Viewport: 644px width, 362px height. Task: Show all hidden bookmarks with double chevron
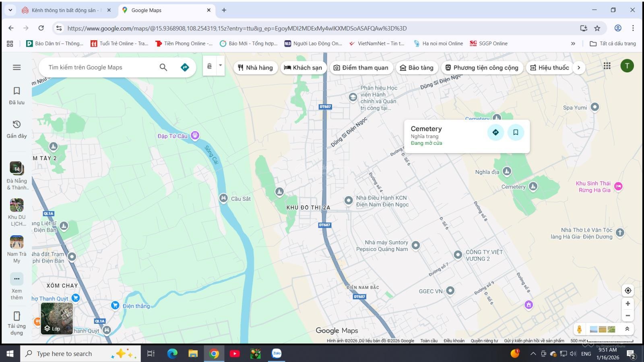point(573,43)
